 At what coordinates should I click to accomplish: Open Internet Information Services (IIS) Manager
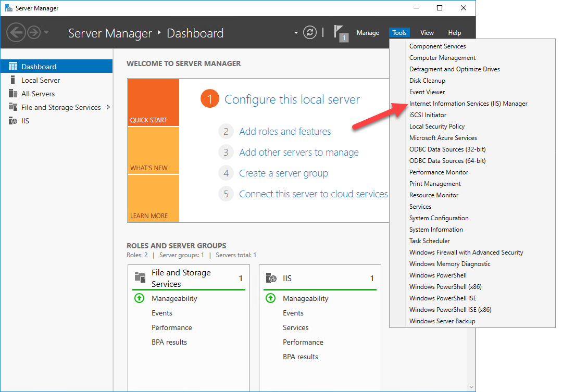point(468,104)
